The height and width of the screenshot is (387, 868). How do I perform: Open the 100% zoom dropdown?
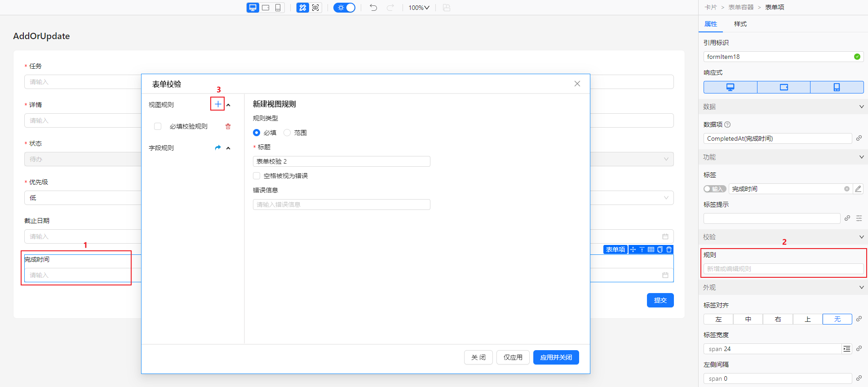coord(419,8)
